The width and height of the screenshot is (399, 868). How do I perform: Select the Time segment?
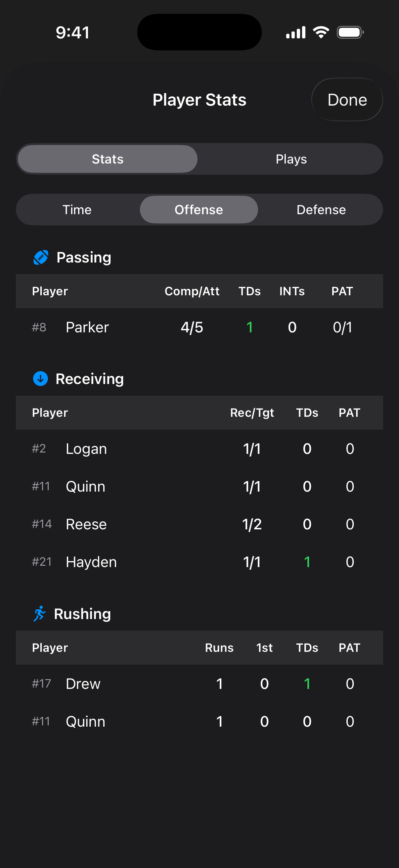tap(77, 209)
